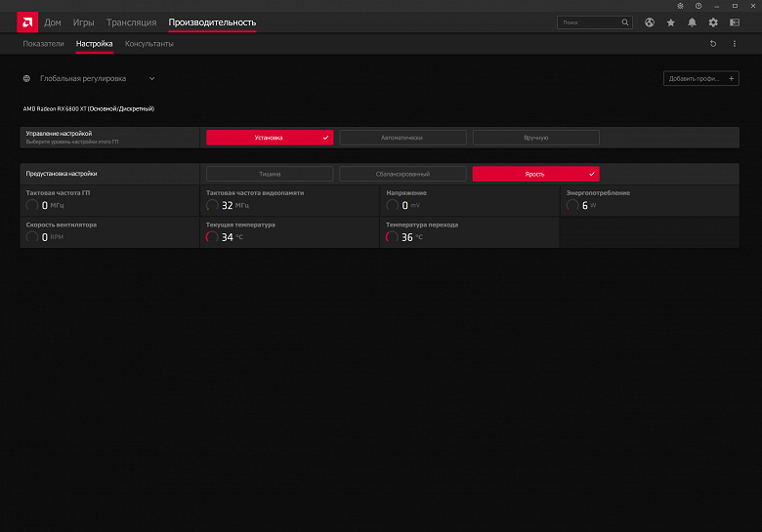Click the search magnifier icon

[625, 22]
